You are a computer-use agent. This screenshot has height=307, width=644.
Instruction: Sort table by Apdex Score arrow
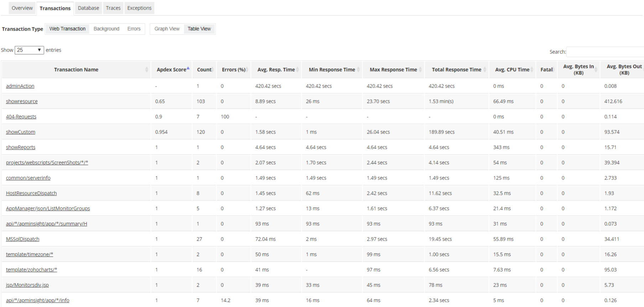(188, 69)
